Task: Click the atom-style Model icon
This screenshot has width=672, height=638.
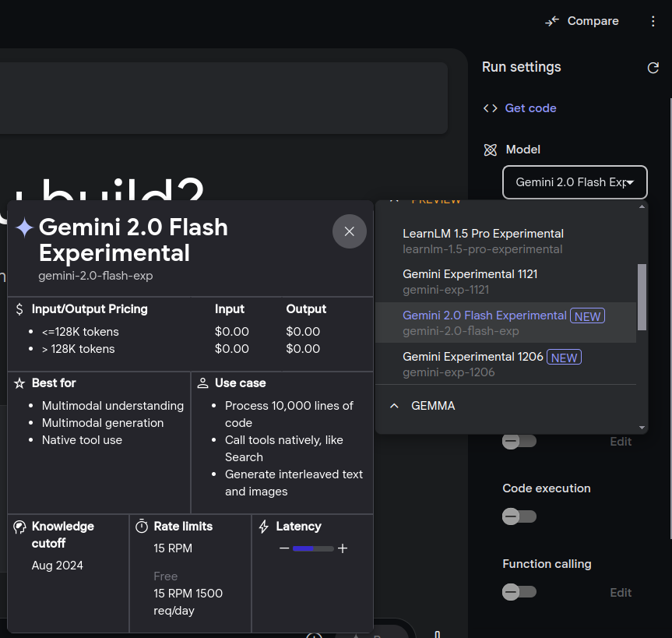Action: (x=491, y=150)
